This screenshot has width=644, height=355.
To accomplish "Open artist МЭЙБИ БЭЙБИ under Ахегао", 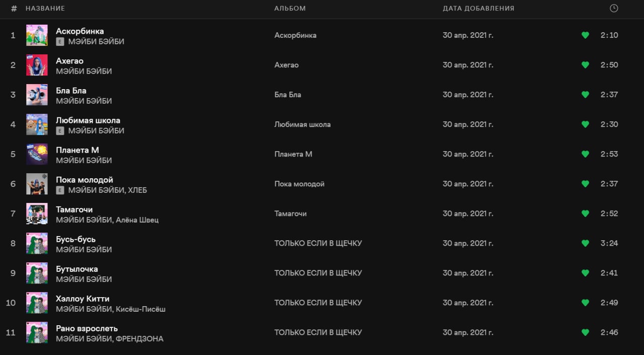I will pyautogui.click(x=84, y=72).
